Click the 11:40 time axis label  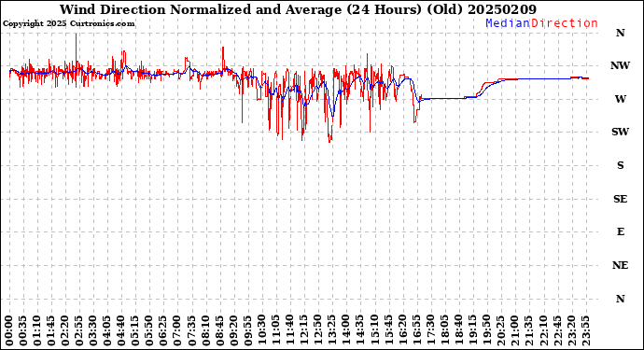290,331
